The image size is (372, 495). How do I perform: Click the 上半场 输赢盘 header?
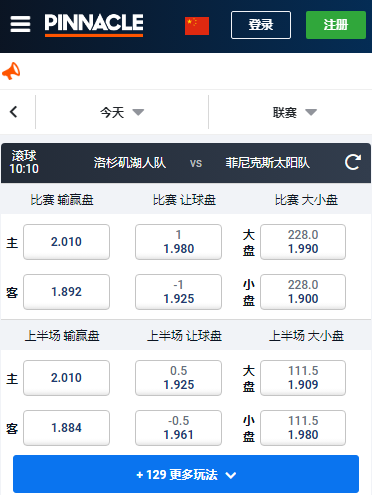coord(62,336)
